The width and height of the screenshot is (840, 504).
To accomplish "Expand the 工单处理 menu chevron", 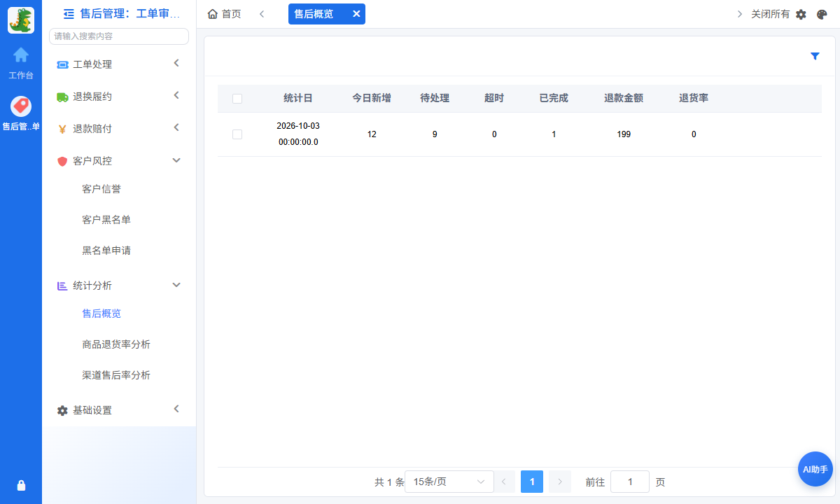I will tap(176, 63).
